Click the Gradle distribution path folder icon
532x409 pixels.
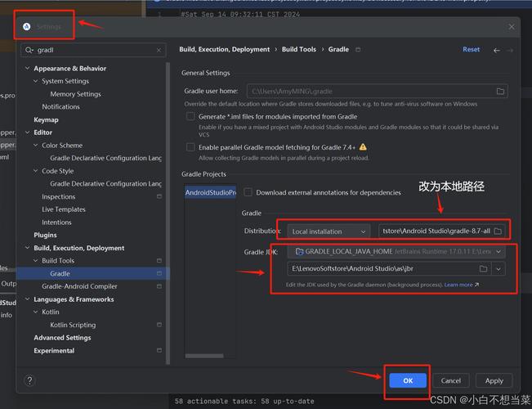pos(498,231)
